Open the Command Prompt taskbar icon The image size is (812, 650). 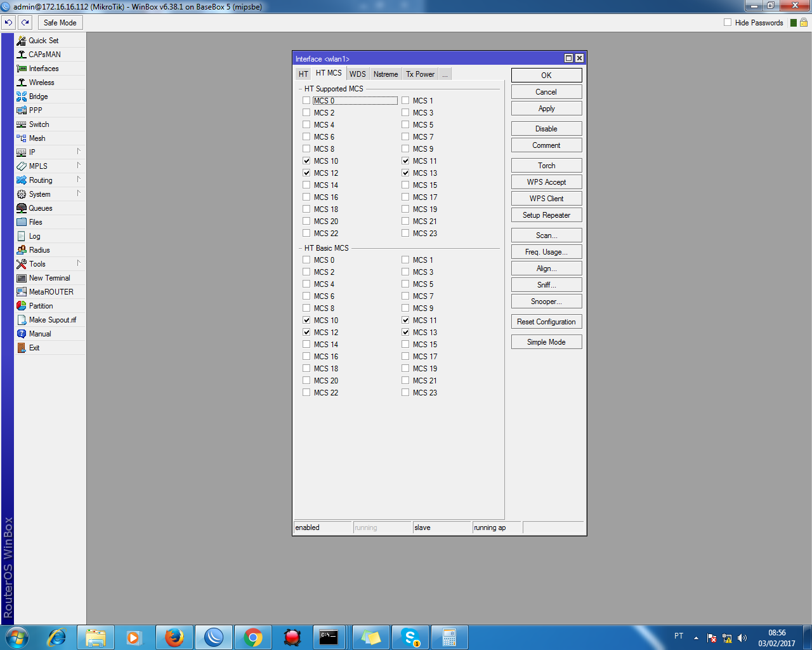tap(329, 637)
